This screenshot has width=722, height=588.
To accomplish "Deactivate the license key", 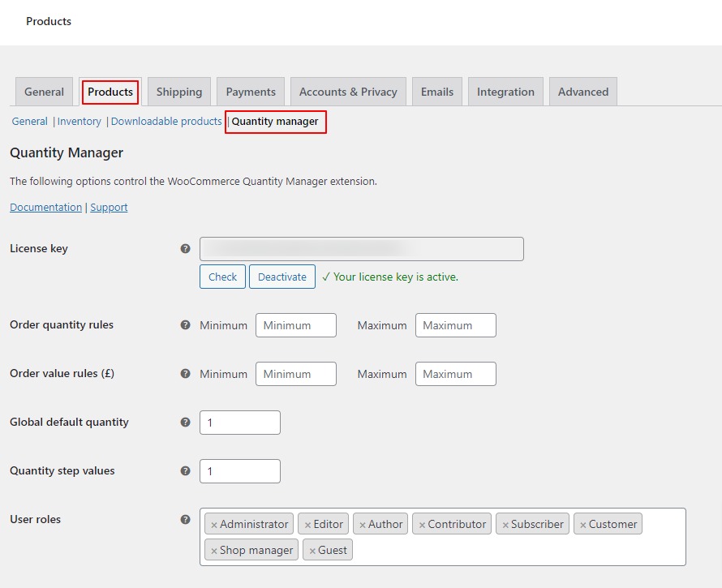I will [x=281, y=277].
